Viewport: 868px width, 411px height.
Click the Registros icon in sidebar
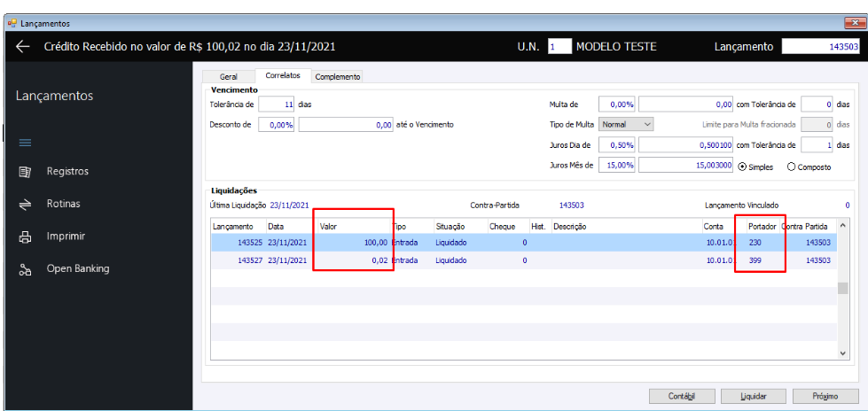coord(25,172)
